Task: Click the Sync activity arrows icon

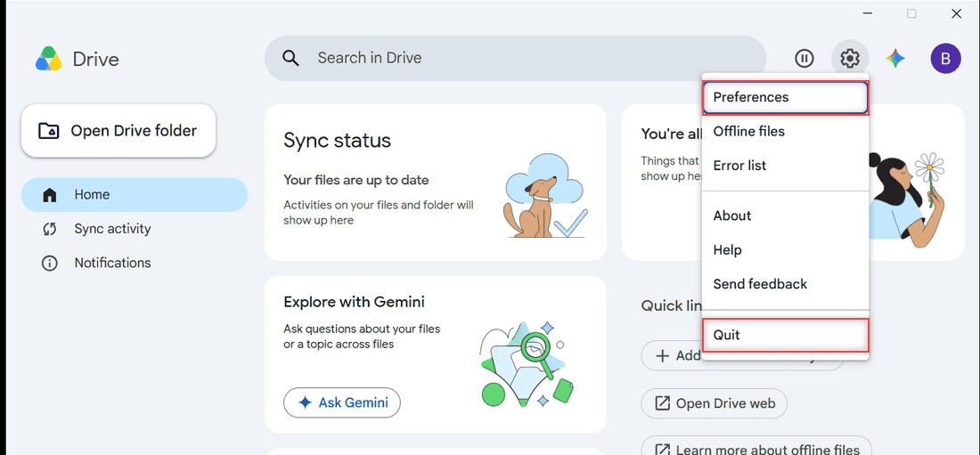Action: click(x=49, y=229)
